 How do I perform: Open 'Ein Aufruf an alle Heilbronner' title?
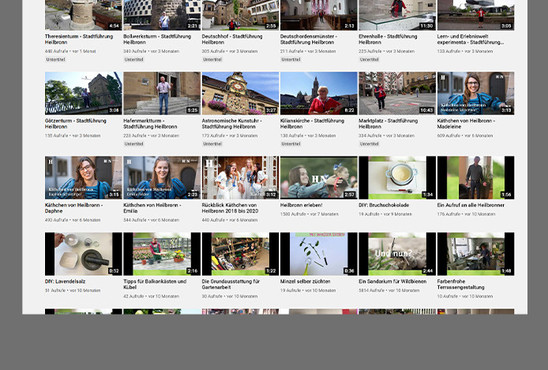point(471,205)
